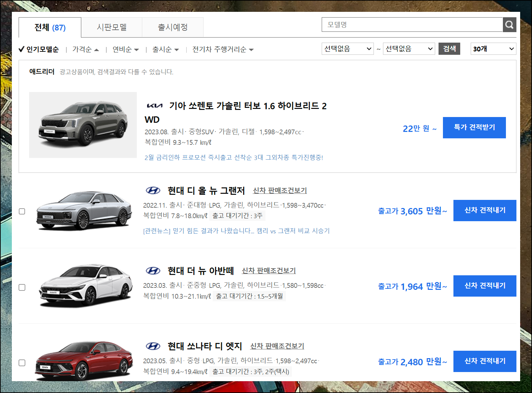
Task: Click the 그랜저 car thumbnail
Action: [84, 210]
